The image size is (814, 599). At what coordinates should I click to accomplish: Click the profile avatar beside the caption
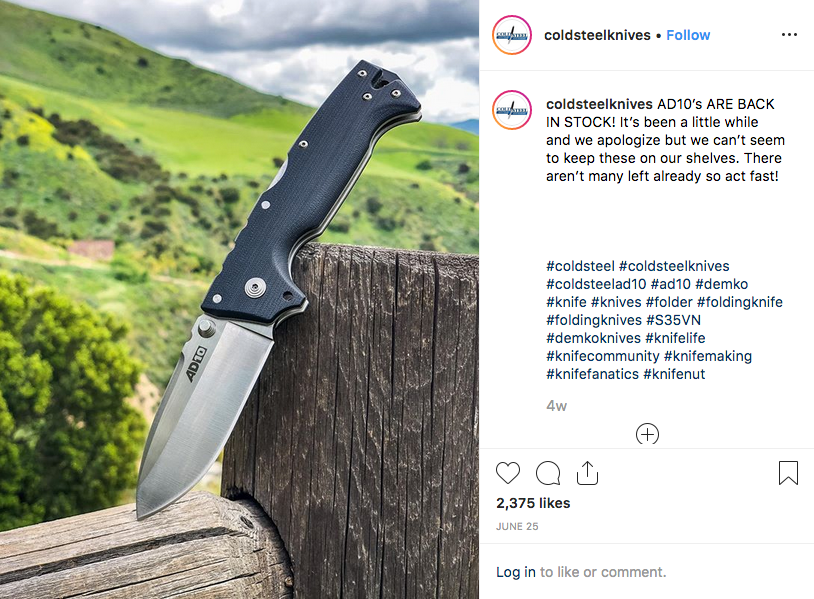[x=512, y=110]
